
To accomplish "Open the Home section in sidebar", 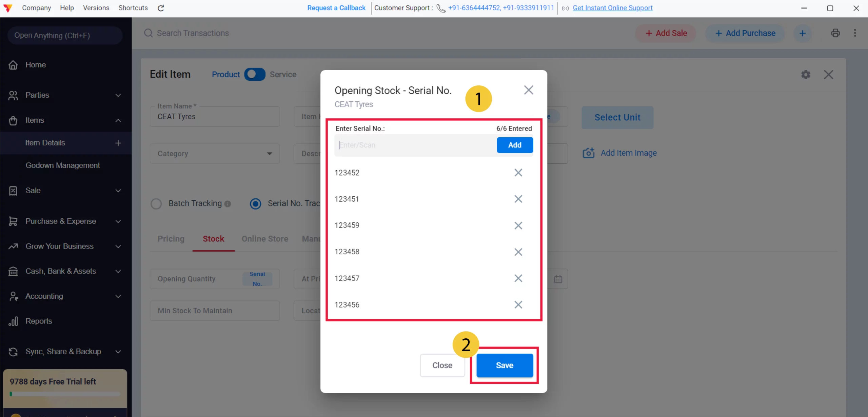I will tap(36, 64).
